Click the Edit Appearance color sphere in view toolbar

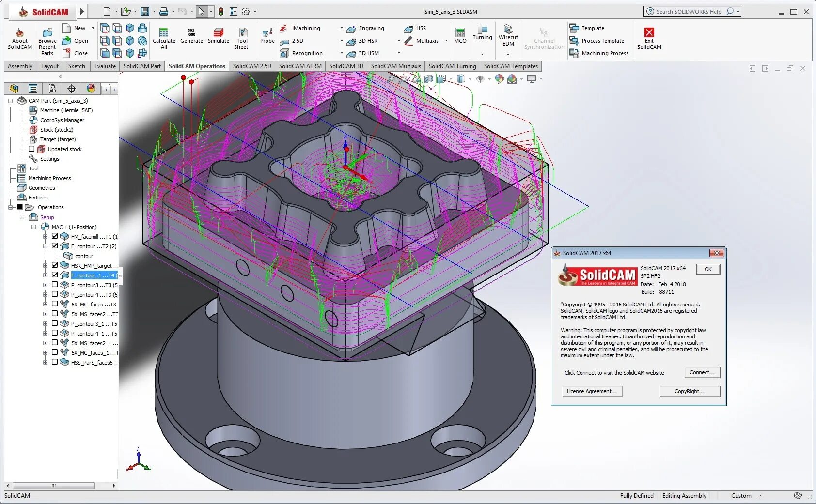coord(500,79)
